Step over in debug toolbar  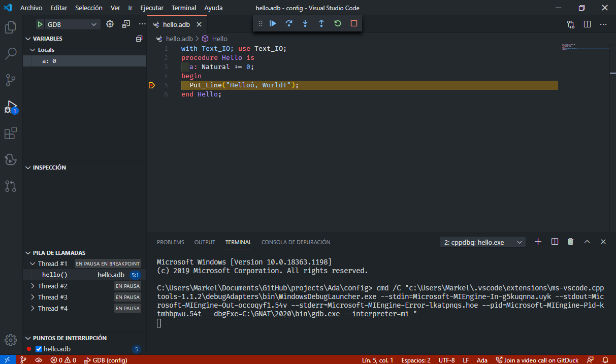coord(289,23)
